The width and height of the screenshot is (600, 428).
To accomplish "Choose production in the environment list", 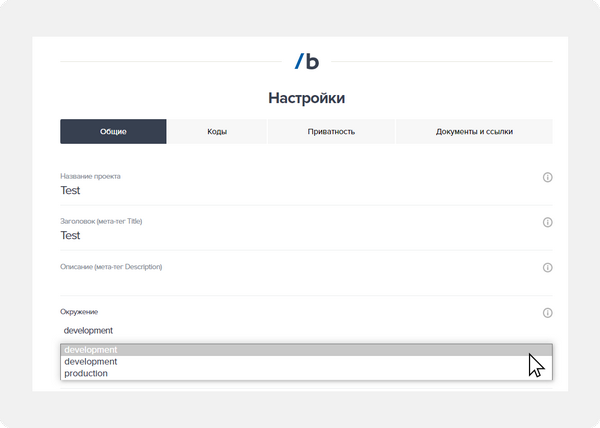I will [x=306, y=373].
